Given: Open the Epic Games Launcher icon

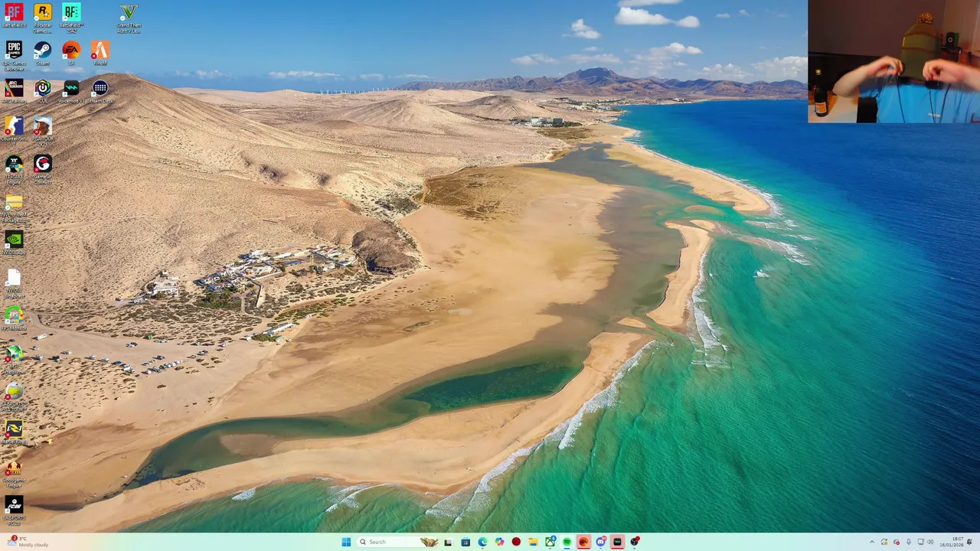Looking at the screenshot, I should coord(14,55).
